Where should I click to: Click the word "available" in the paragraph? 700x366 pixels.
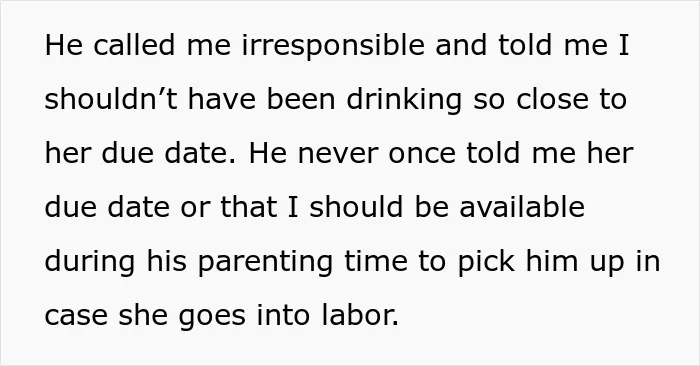tap(522, 207)
